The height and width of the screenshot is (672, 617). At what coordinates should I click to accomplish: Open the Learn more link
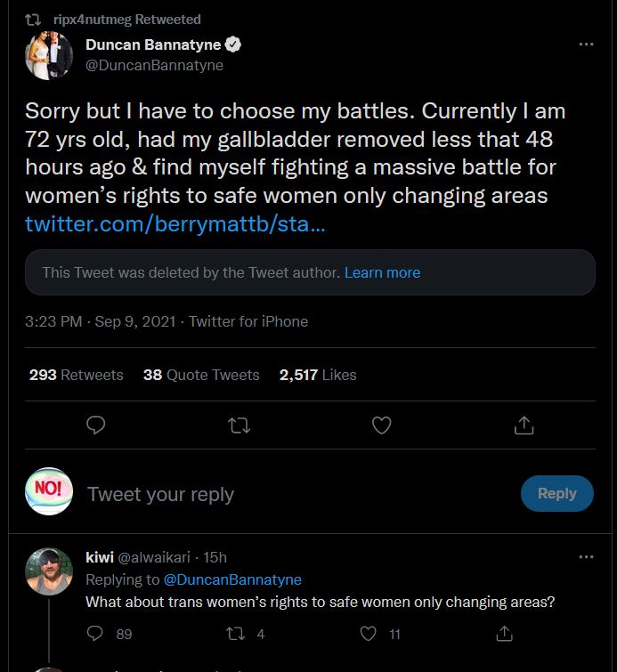click(x=382, y=272)
